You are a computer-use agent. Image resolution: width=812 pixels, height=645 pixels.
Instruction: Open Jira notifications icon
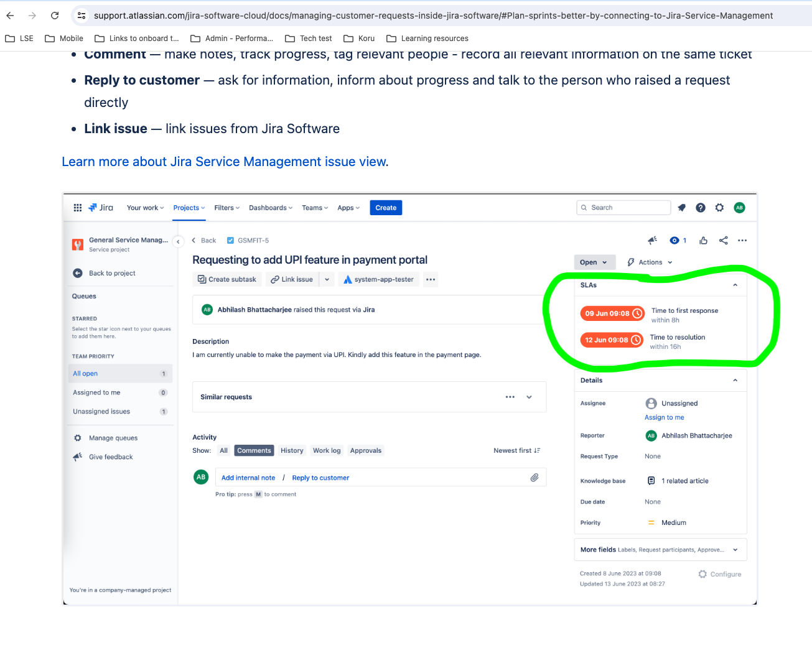[x=682, y=208]
